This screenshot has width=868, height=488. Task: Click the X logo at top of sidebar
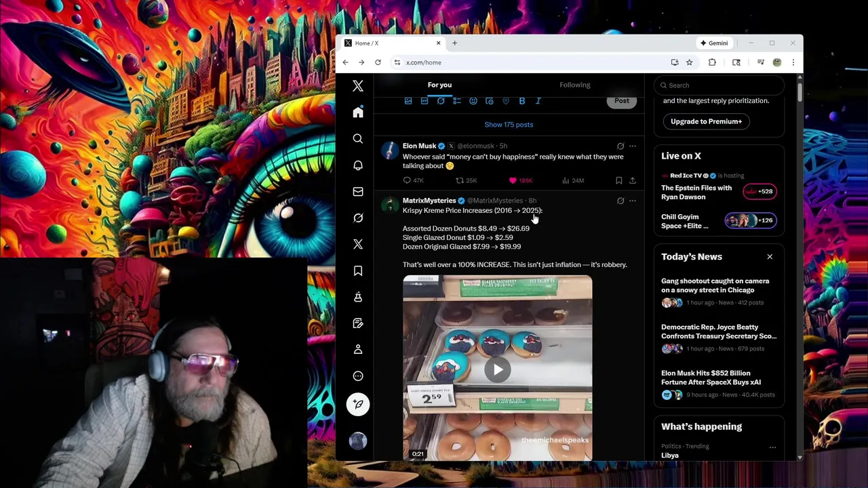coord(358,86)
